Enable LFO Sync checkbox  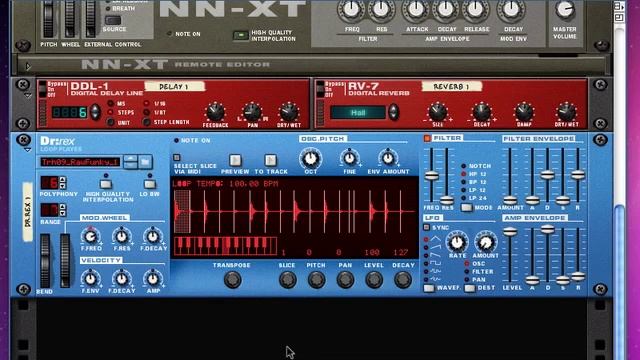click(x=427, y=227)
